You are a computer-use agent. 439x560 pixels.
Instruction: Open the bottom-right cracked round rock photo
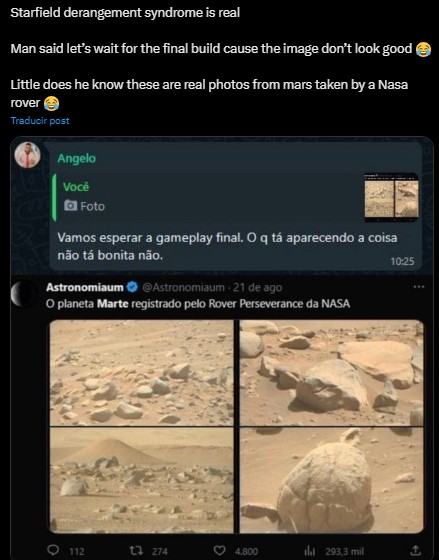point(331,480)
